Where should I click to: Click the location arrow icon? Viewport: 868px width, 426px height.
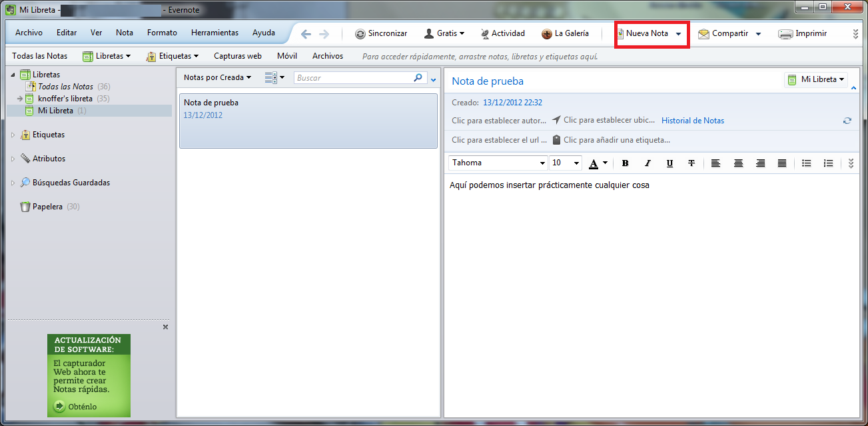tap(557, 121)
